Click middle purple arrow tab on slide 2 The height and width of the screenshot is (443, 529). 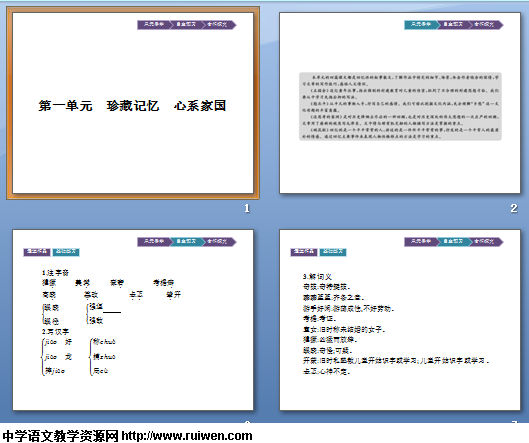tap(454, 25)
